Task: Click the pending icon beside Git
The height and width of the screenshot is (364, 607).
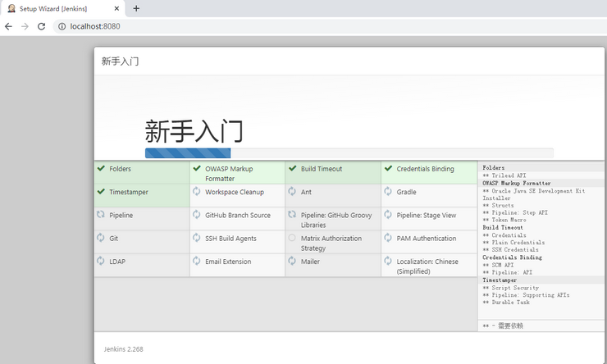Action: click(x=101, y=238)
